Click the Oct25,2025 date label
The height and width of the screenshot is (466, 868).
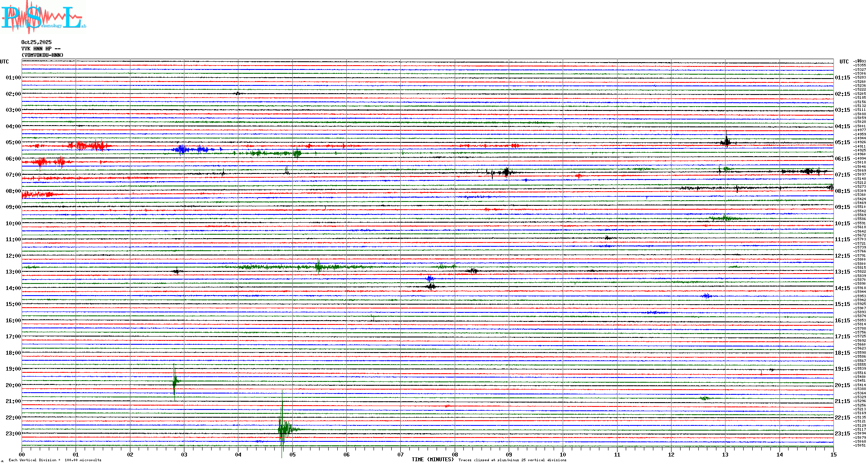[x=36, y=42]
